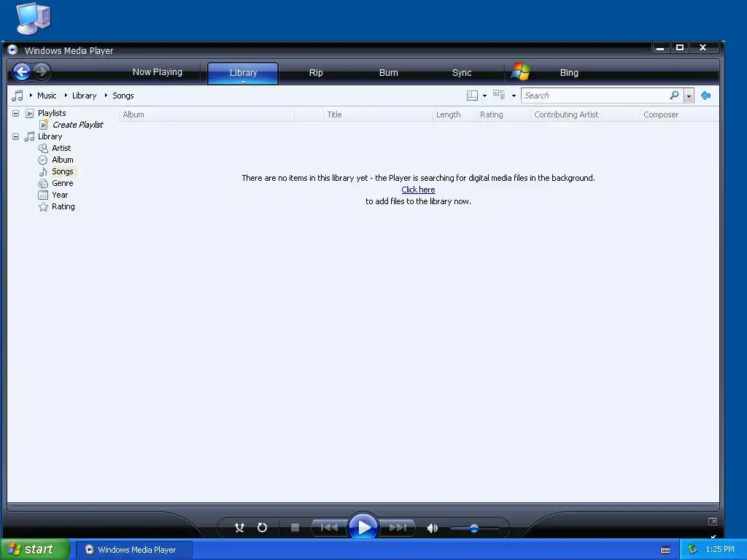This screenshot has height=560, width=747.
Task: Adjust the volume slider
Action: [x=474, y=528]
